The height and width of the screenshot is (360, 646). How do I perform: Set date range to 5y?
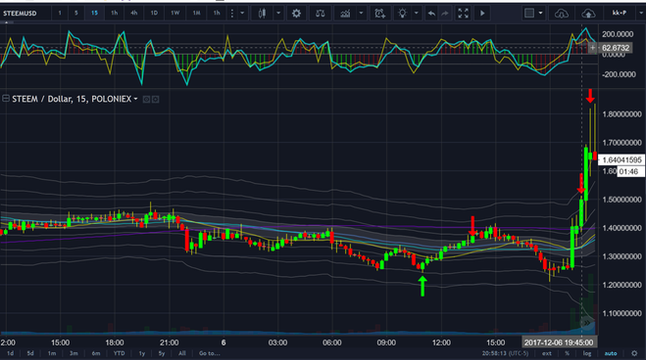pyautogui.click(x=162, y=353)
